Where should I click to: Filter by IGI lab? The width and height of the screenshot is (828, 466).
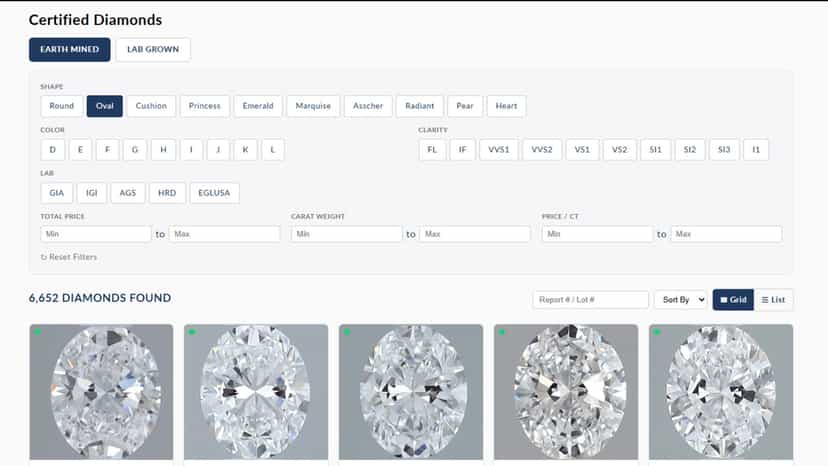click(x=92, y=193)
